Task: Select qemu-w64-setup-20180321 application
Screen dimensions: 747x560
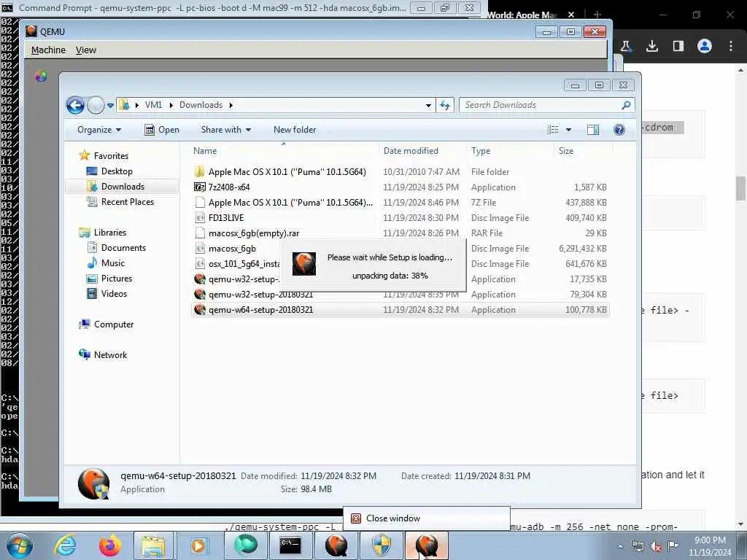Action: pyautogui.click(x=400, y=309)
